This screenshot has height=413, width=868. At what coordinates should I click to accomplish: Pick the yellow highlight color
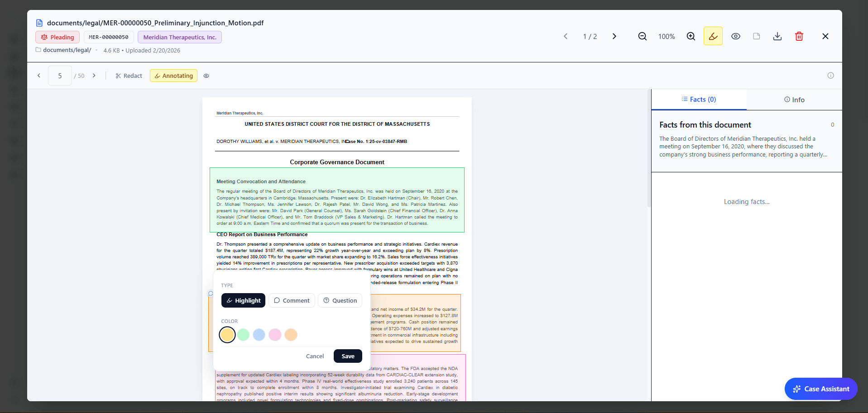(x=227, y=335)
